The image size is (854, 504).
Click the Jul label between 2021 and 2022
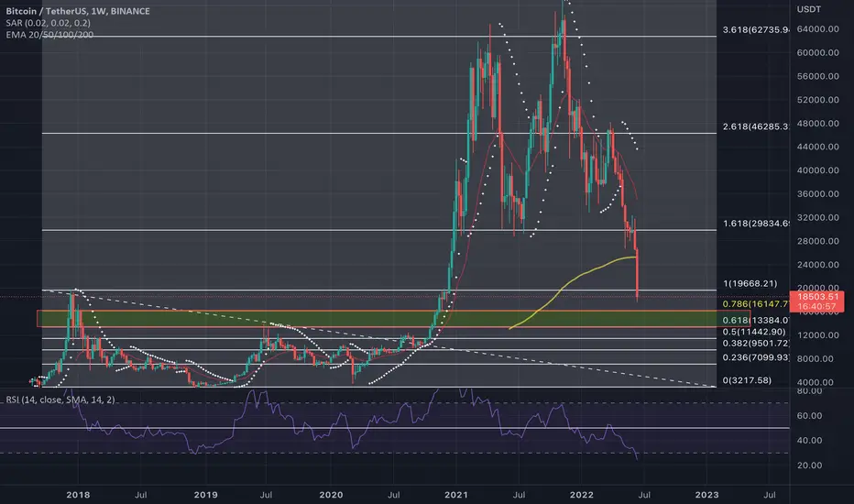pyautogui.click(x=519, y=495)
